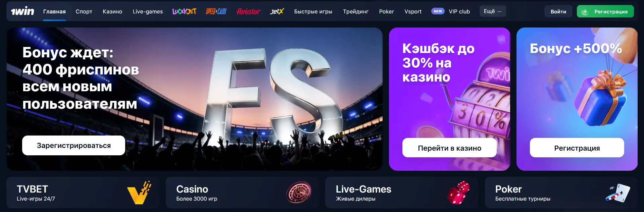
Task: Expand the Ещё more menu
Action: click(493, 11)
